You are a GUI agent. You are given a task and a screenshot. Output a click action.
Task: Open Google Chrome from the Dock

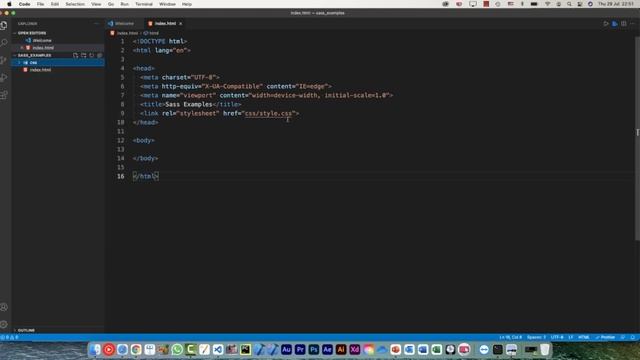coord(136,349)
